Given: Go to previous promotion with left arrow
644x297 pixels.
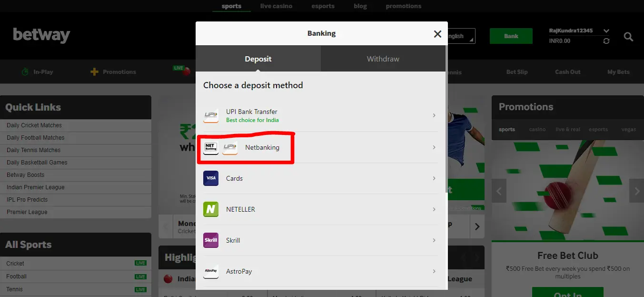Looking at the screenshot, I should click(x=499, y=191).
